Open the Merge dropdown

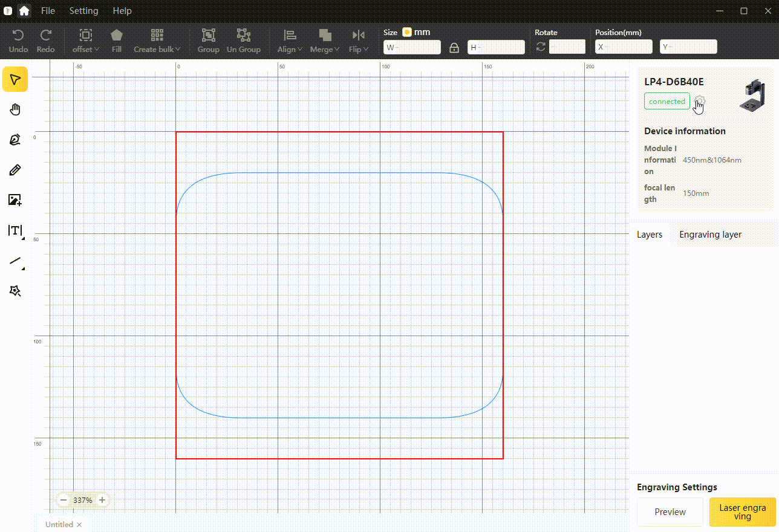(x=325, y=41)
